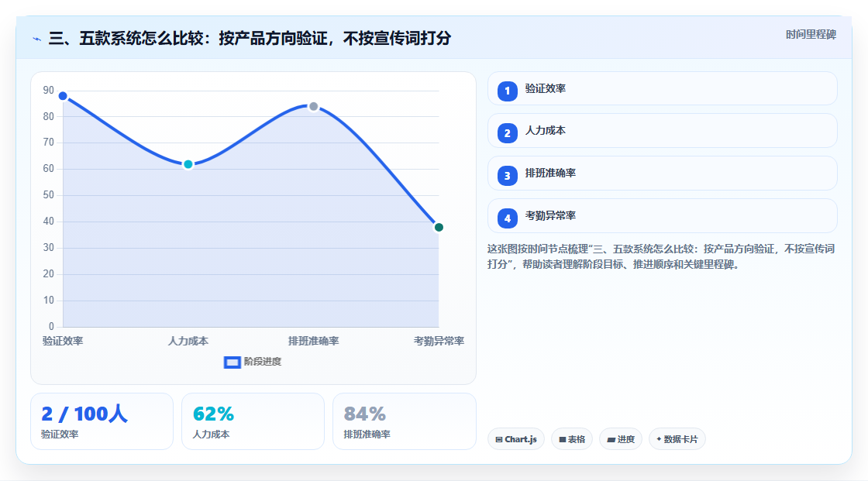Click the 时间里程碑 label in header
This screenshot has width=868, height=481.
tap(811, 35)
